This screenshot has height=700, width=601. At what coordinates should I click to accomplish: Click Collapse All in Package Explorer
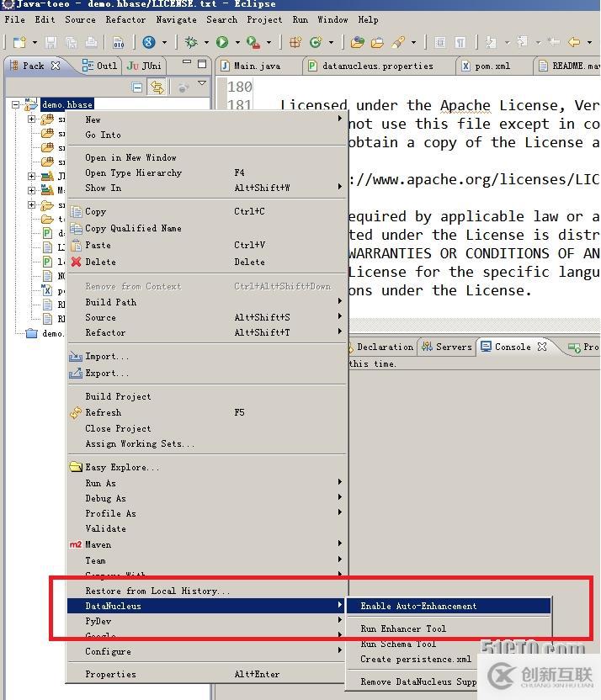[137, 87]
